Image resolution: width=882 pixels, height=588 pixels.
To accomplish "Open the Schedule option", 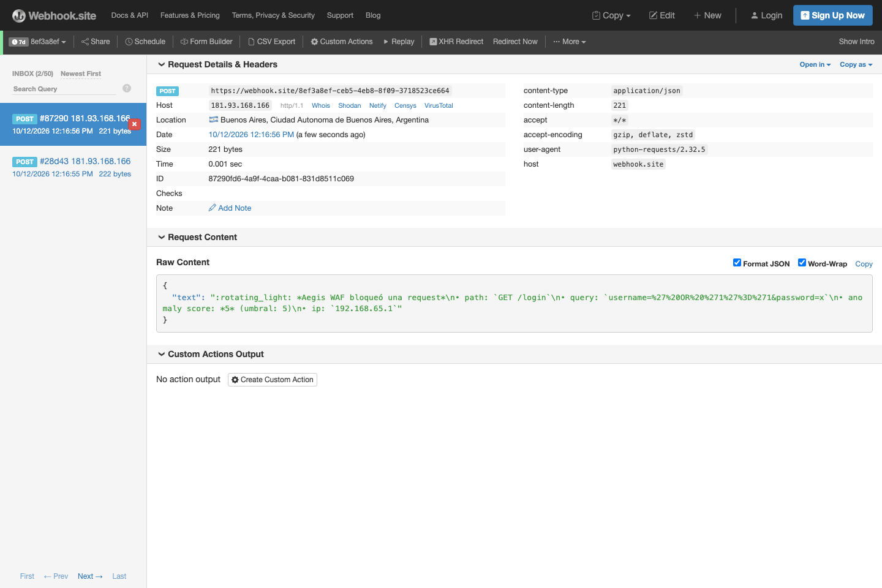I will [x=145, y=42].
